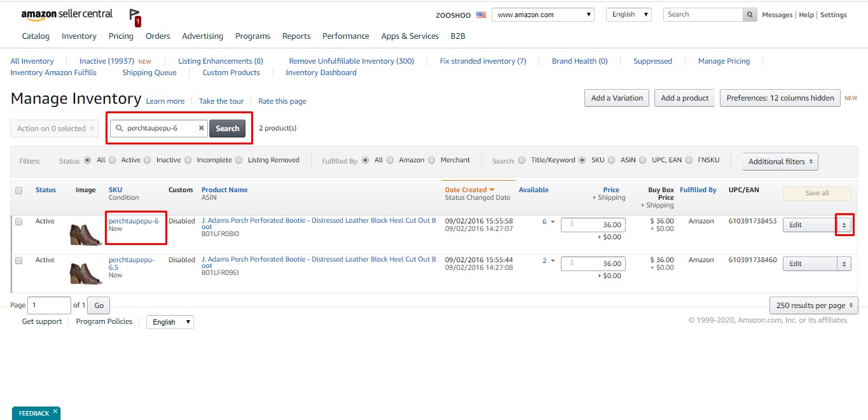Sort by Date Created column header
This screenshot has height=420, width=868.
tap(469, 190)
